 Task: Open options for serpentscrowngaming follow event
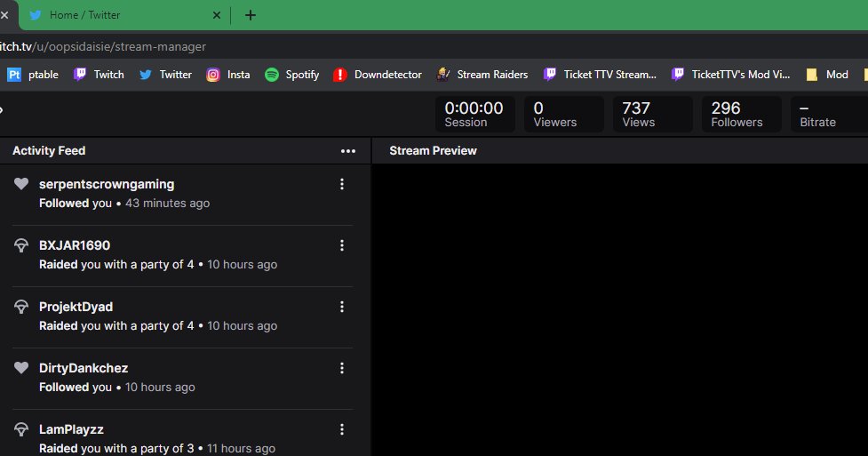pos(341,184)
